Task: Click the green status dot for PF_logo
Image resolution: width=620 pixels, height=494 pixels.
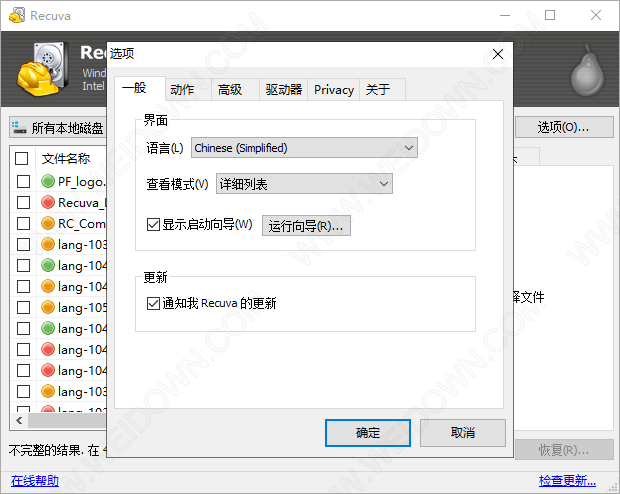Action: coord(48,181)
